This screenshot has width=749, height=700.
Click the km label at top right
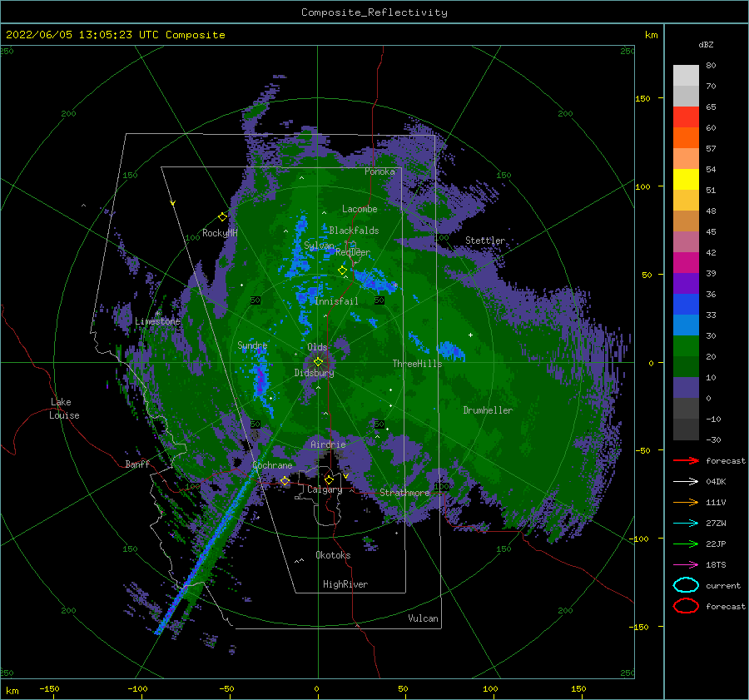(x=652, y=35)
